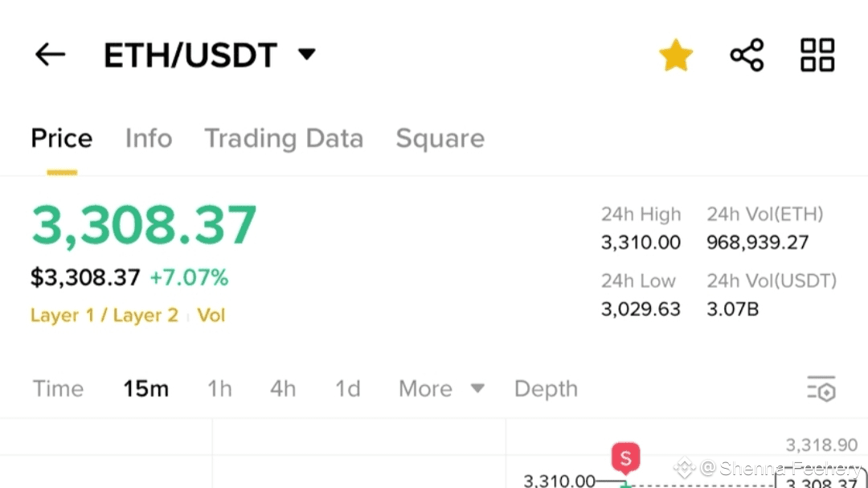The height and width of the screenshot is (488, 868).
Task: Choose the 15m chart interval
Action: (x=145, y=389)
